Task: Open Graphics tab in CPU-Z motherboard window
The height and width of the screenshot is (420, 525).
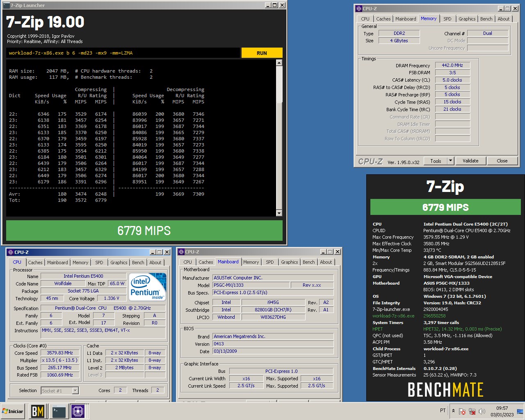Action: tap(290, 262)
